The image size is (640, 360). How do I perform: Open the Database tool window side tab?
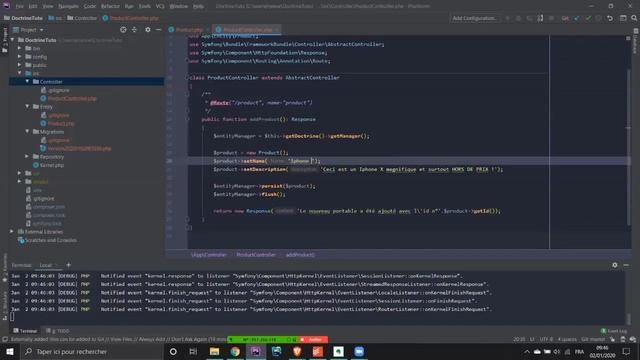click(x=636, y=41)
